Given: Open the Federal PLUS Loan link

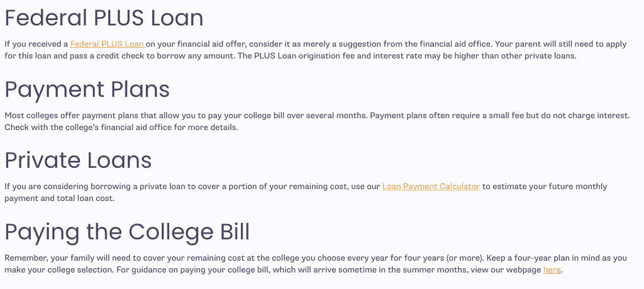Looking at the screenshot, I should (x=108, y=45).
